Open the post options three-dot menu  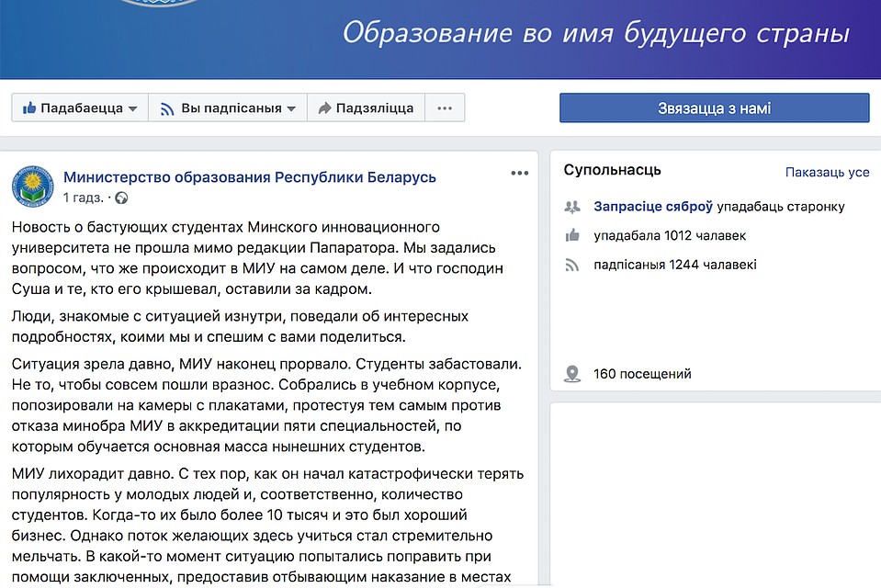[520, 173]
